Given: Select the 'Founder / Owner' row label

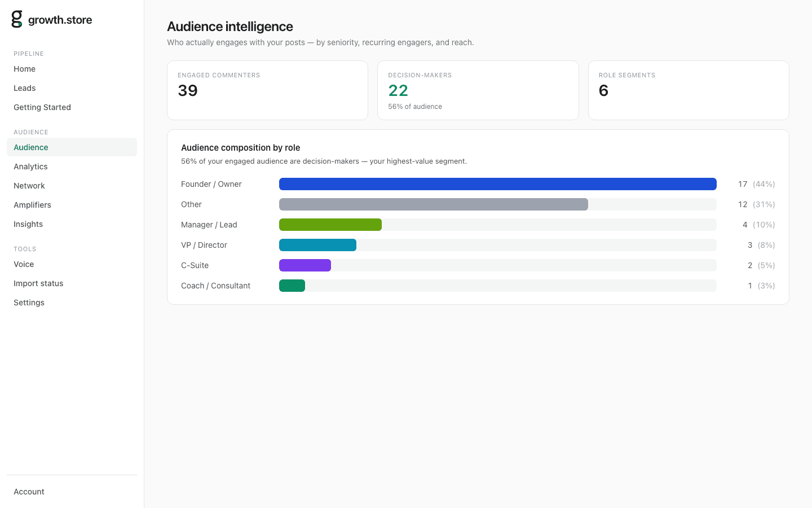Looking at the screenshot, I should click(211, 184).
